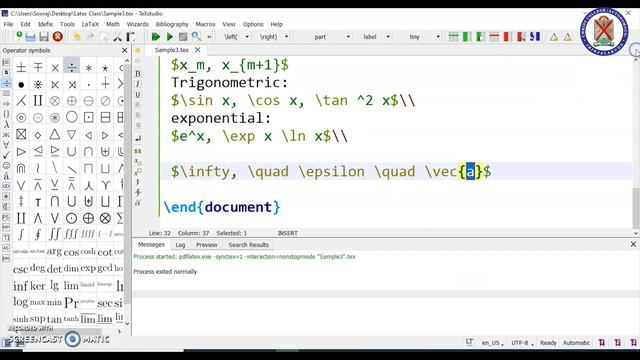The width and height of the screenshot is (640, 360).
Task: Create a new document with the New icon
Action: tap(18, 37)
